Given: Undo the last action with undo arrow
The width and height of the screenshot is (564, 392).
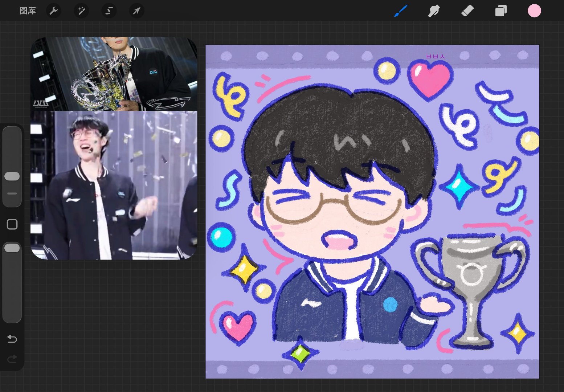Looking at the screenshot, I should pos(12,339).
